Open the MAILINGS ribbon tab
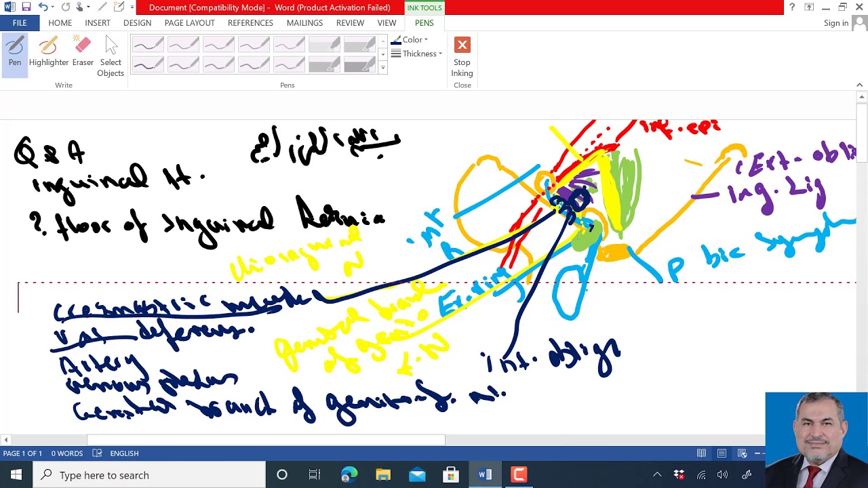868x488 pixels. (304, 23)
